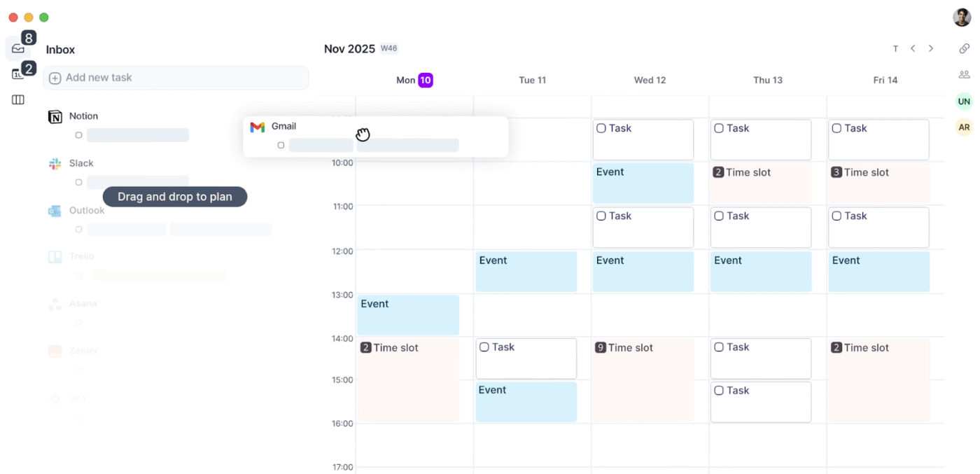Open the calendar icon with badge 2

pyautogui.click(x=18, y=74)
